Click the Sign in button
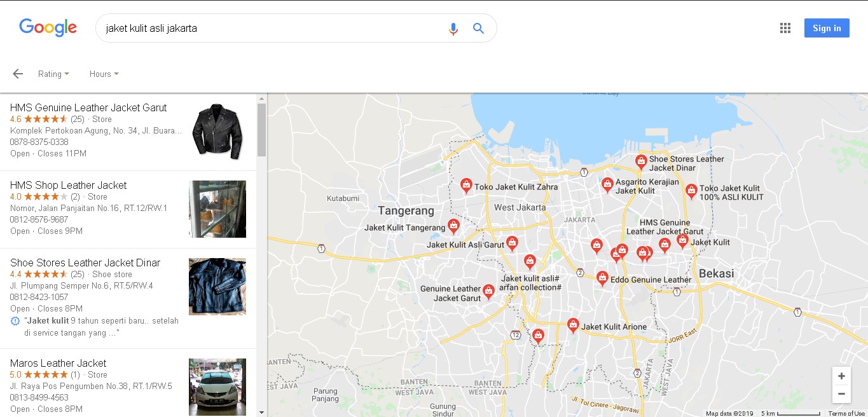This screenshot has width=868, height=417. (827, 28)
